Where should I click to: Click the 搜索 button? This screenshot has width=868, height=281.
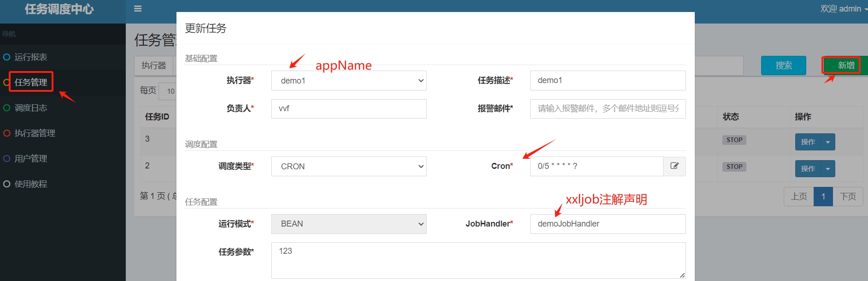click(x=784, y=66)
